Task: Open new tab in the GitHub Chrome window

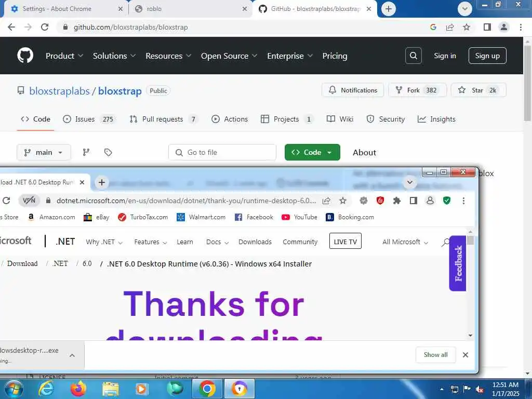Action: point(389,8)
